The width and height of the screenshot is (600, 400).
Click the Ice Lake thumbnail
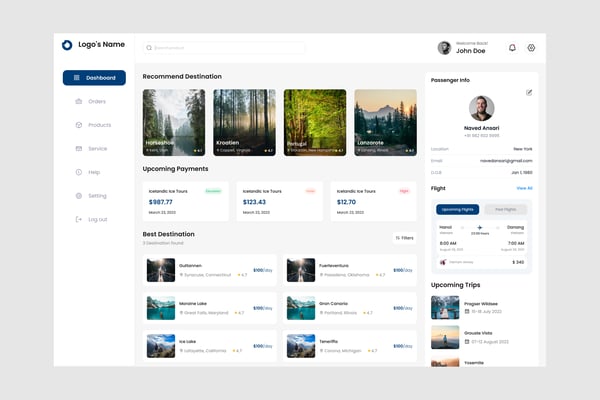click(161, 346)
